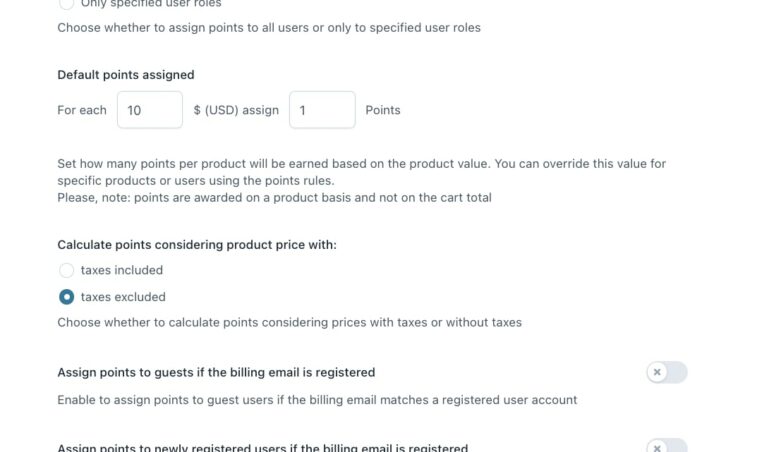This screenshot has width=769, height=452.
Task: Click the 'taxes included' label text
Action: click(122, 270)
